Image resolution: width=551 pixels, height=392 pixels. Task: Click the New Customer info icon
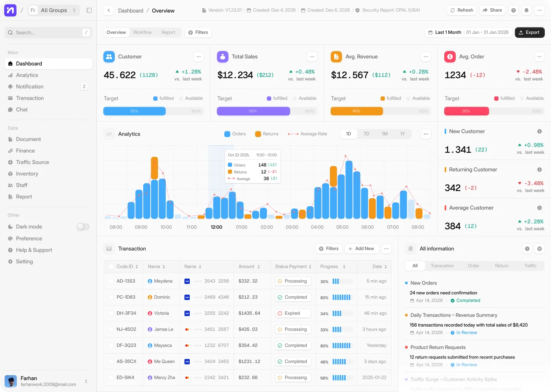[540, 131]
